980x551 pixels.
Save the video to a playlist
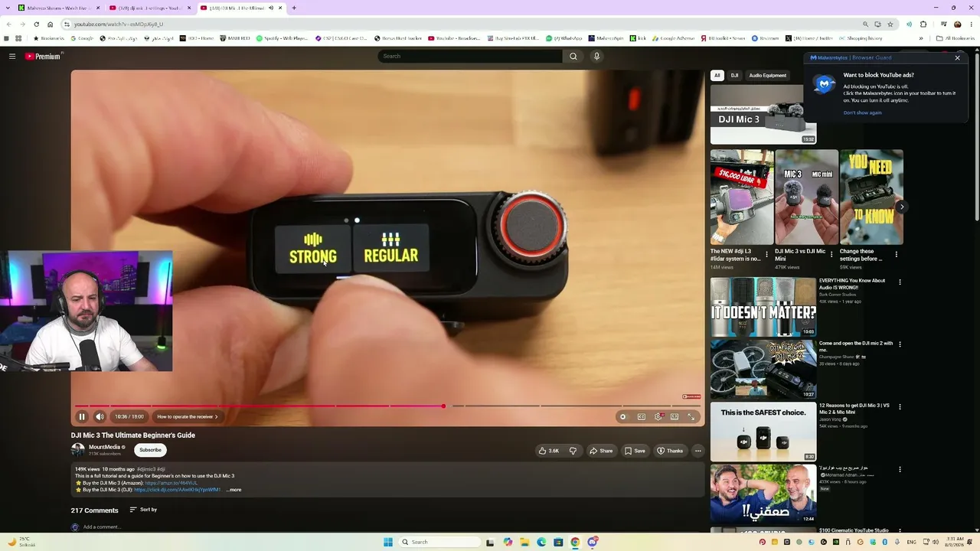(x=635, y=451)
